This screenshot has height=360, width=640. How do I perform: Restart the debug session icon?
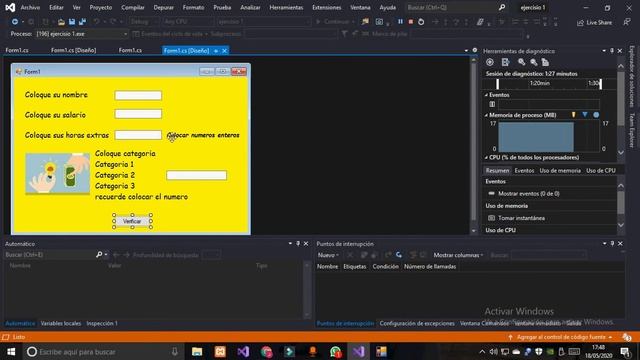click(421, 22)
